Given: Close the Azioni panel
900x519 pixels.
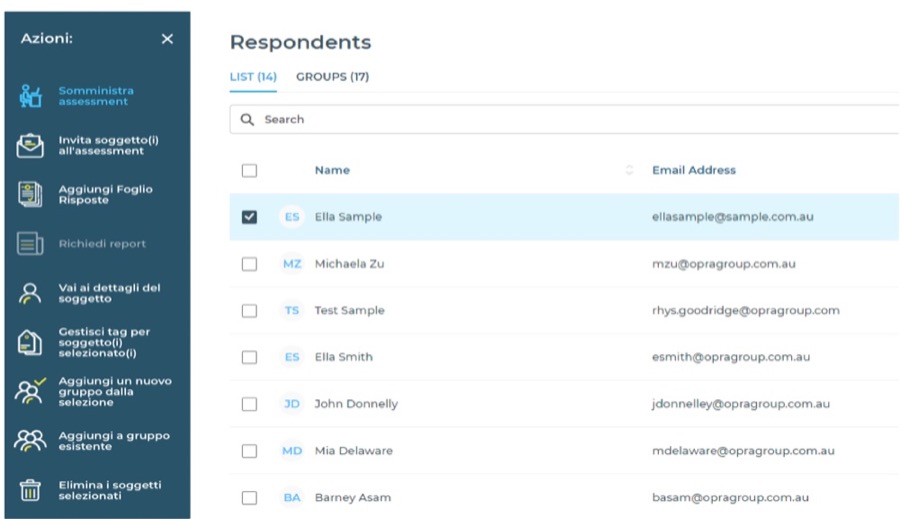Looking at the screenshot, I should point(167,38).
